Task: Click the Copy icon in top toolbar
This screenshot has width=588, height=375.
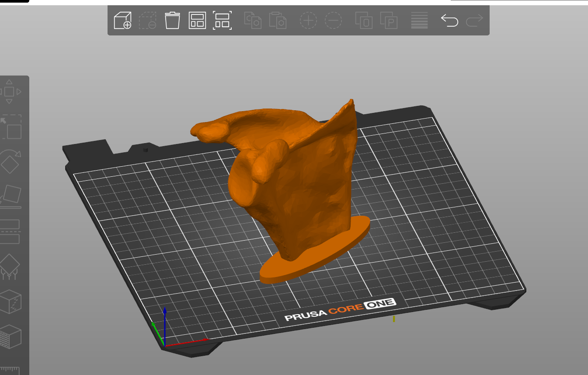Action: 253,21
